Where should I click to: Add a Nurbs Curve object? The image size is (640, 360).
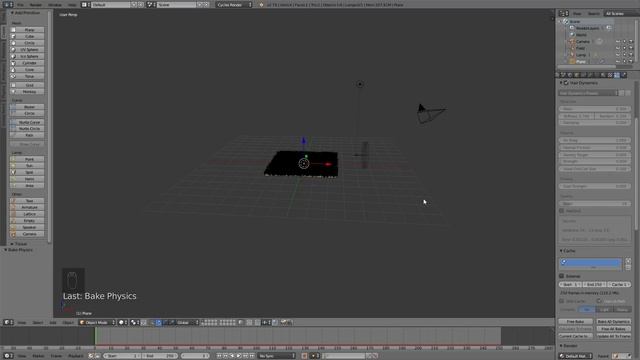click(27, 122)
